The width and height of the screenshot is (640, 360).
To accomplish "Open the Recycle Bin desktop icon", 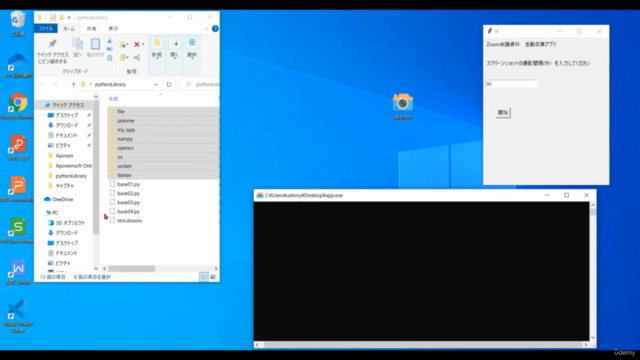I will (18, 24).
